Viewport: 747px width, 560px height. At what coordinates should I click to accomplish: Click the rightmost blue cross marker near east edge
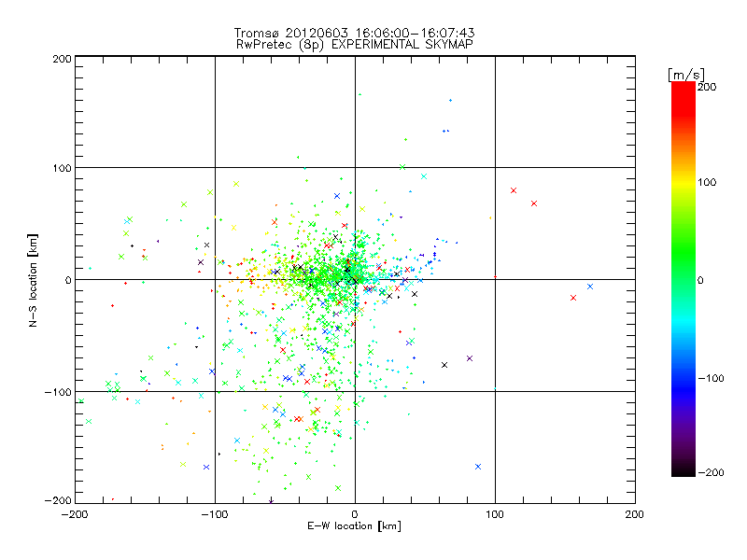(590, 287)
